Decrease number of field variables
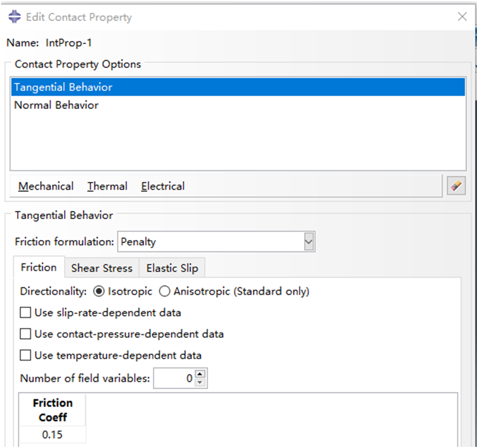Image resolution: width=478 pixels, height=448 pixels. [200, 383]
